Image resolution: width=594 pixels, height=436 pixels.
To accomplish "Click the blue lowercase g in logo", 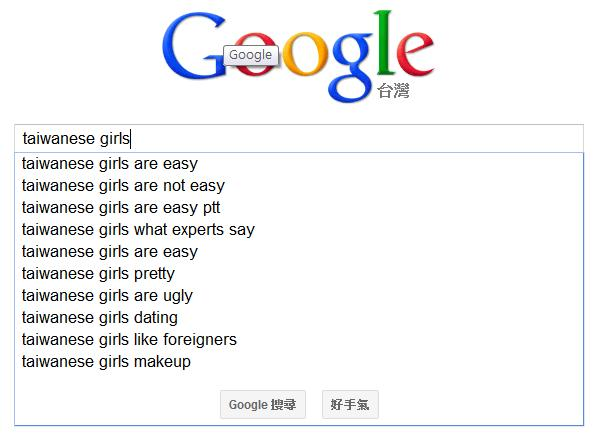I will (x=350, y=67).
